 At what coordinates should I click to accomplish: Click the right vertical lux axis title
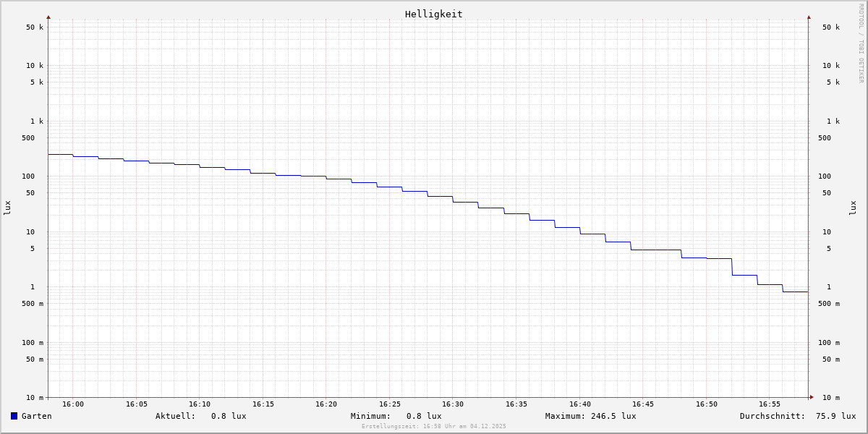point(853,208)
